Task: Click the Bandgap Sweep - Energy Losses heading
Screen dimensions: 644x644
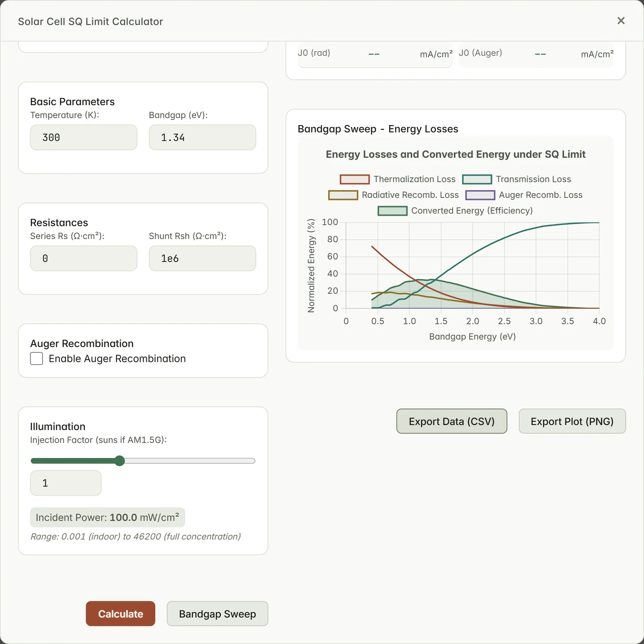Action: 378,129
